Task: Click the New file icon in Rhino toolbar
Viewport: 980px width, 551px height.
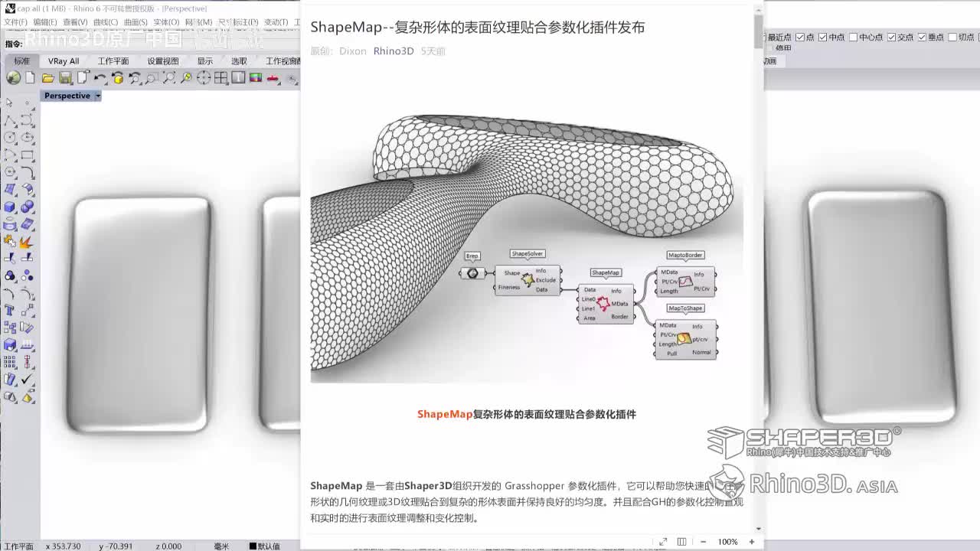Action: (x=31, y=77)
